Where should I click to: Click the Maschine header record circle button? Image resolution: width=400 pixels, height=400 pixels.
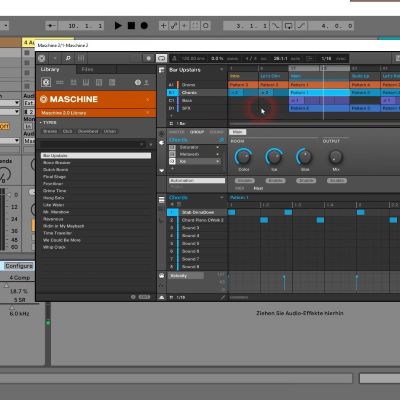pyautogui.click(x=149, y=59)
